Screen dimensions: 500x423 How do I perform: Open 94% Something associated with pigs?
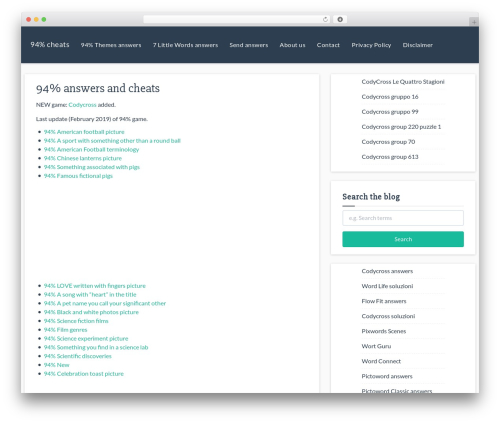(92, 167)
